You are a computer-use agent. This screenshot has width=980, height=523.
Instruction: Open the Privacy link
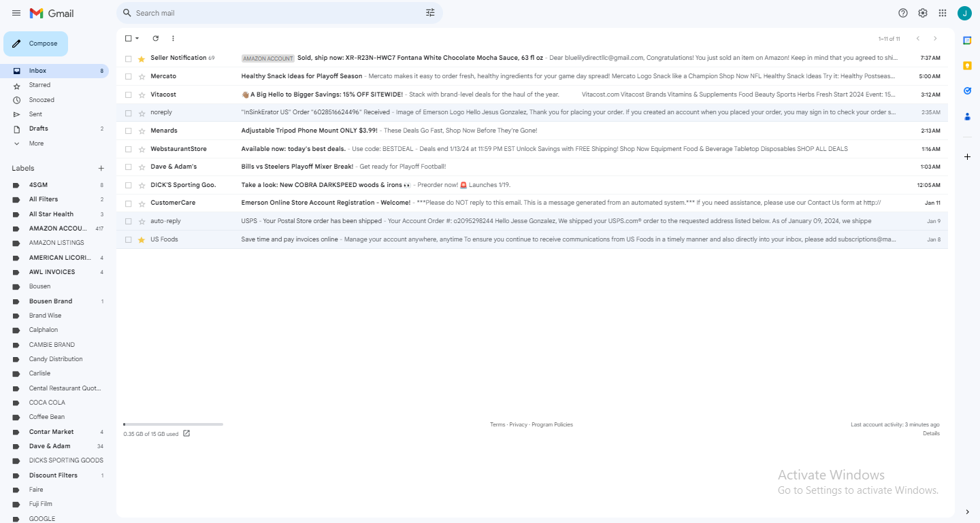pyautogui.click(x=519, y=424)
